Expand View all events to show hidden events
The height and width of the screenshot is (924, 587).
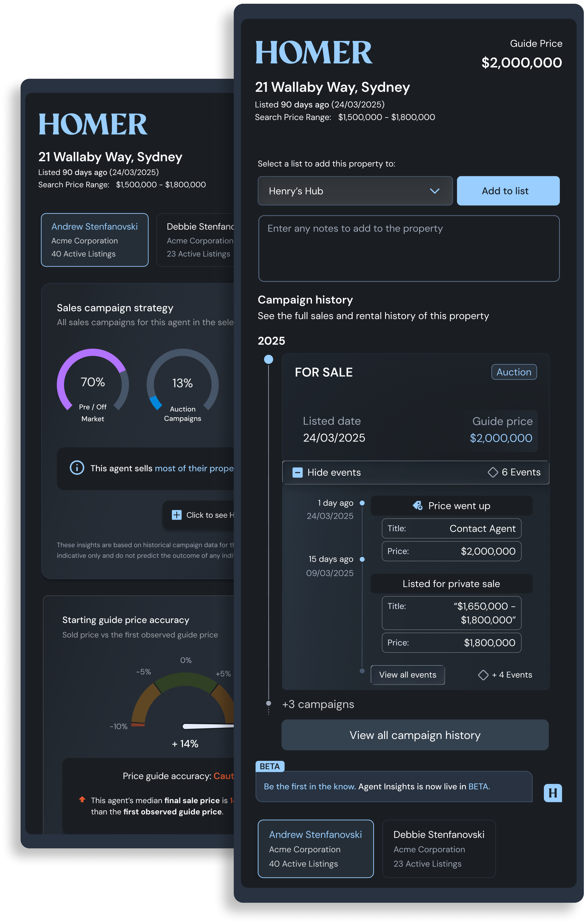408,675
